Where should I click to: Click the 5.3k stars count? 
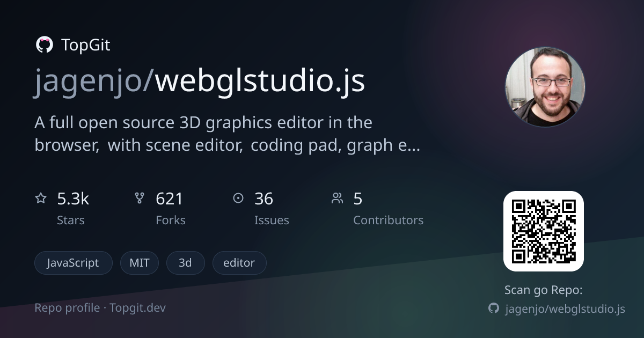pyautogui.click(x=73, y=199)
